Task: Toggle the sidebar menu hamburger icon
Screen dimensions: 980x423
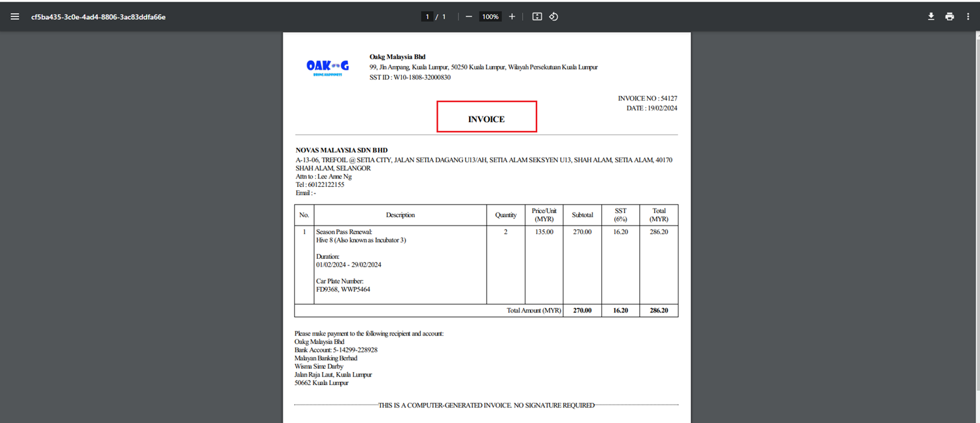Action: (14, 16)
